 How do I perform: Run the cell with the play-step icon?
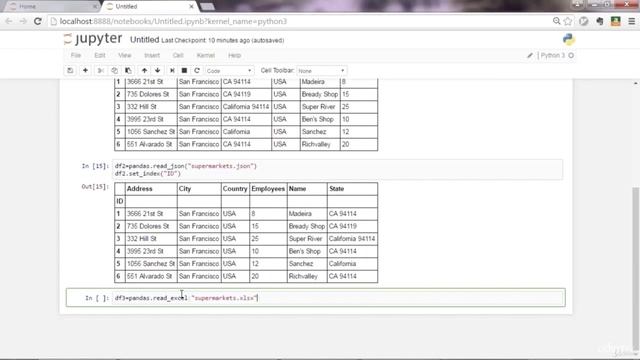[172, 71]
